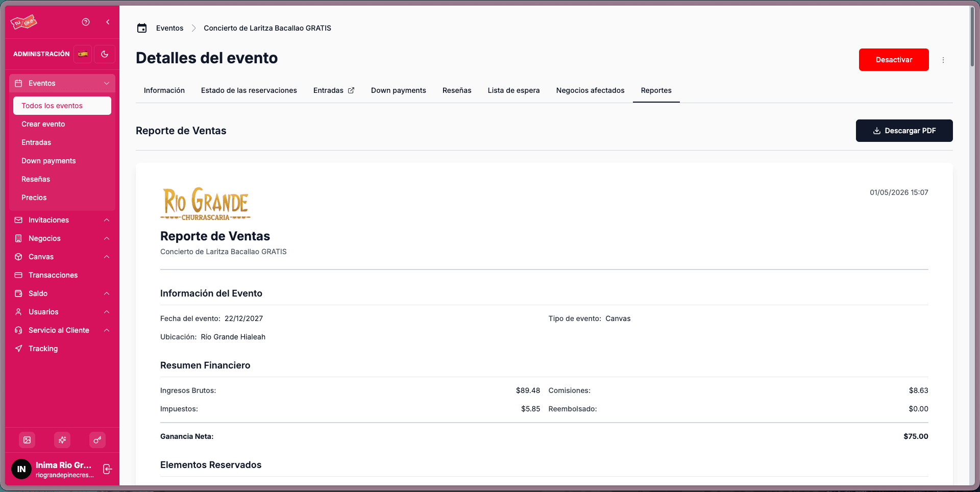Open Entradas in sidebar submenu

click(x=36, y=142)
